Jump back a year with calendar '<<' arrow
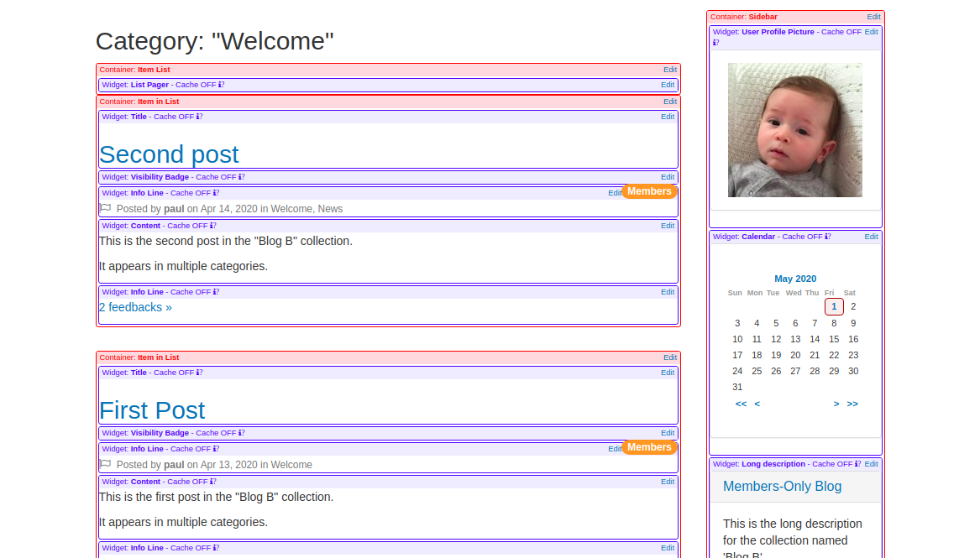The image size is (980, 558). coord(742,404)
